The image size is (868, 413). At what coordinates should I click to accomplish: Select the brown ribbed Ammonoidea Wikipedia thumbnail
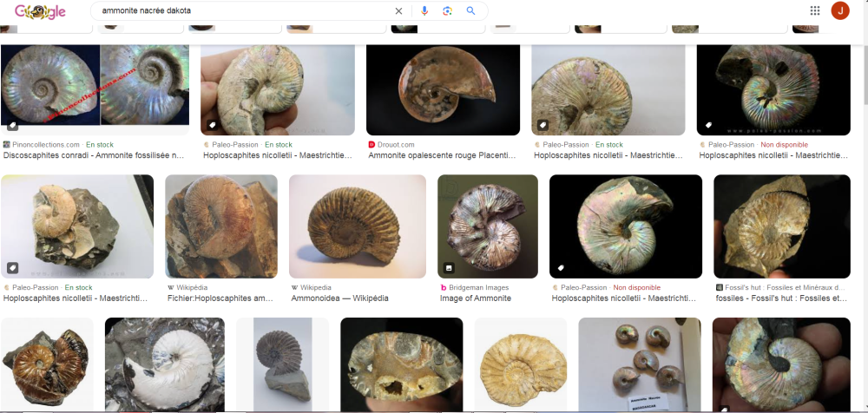[x=357, y=226]
